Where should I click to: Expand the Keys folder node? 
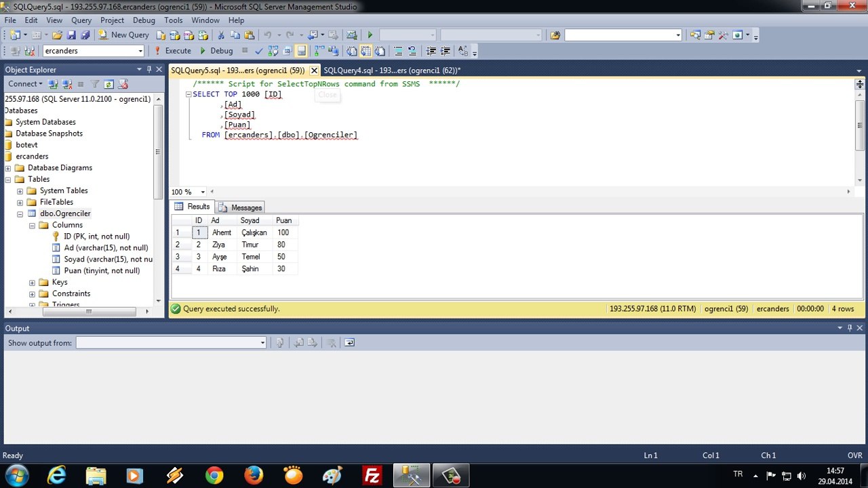[x=33, y=283]
